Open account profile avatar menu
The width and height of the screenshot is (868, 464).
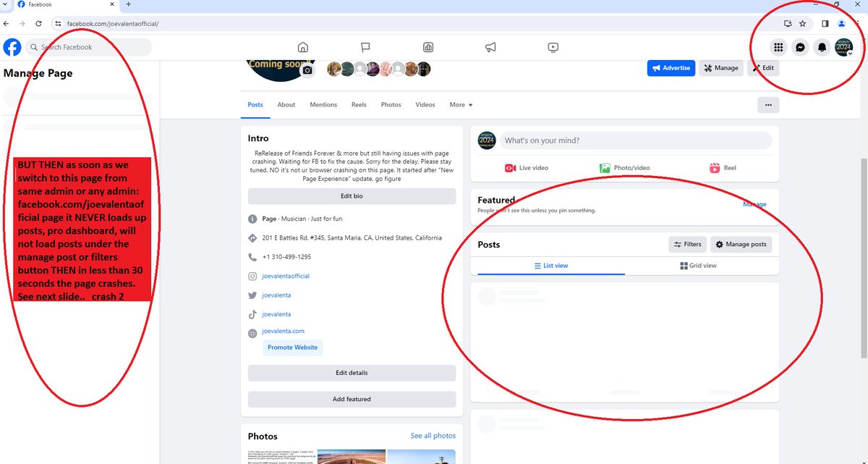click(x=843, y=48)
